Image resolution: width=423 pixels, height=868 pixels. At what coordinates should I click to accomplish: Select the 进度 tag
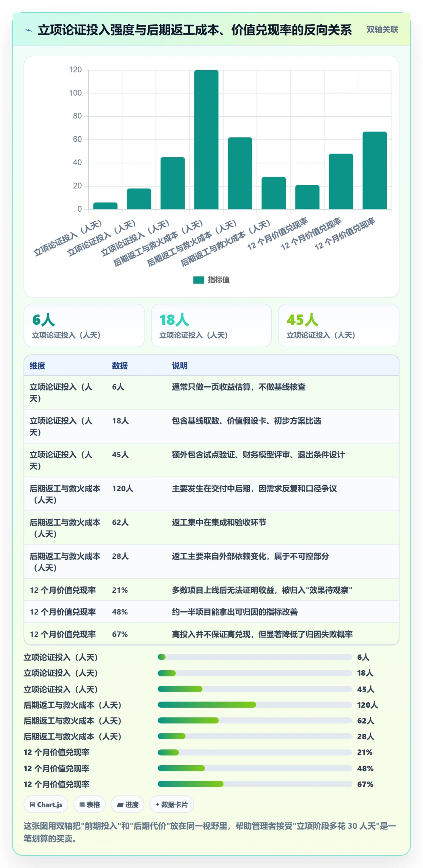coord(127,805)
